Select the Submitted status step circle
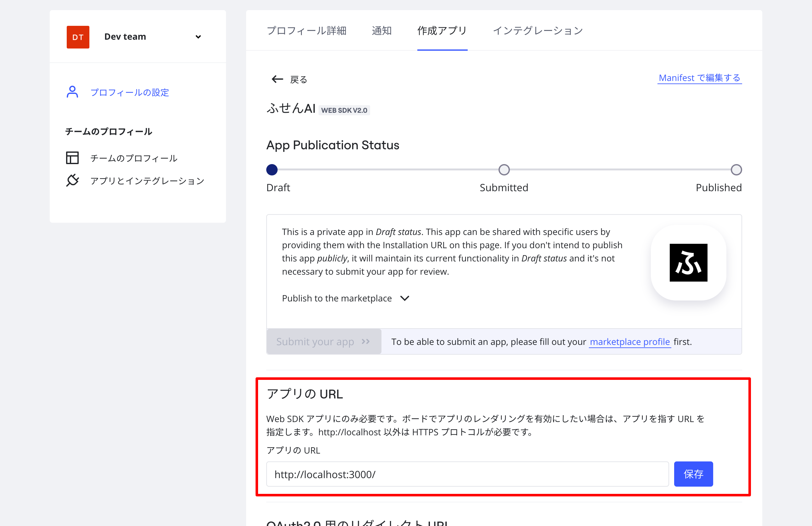The image size is (812, 526). click(x=504, y=170)
